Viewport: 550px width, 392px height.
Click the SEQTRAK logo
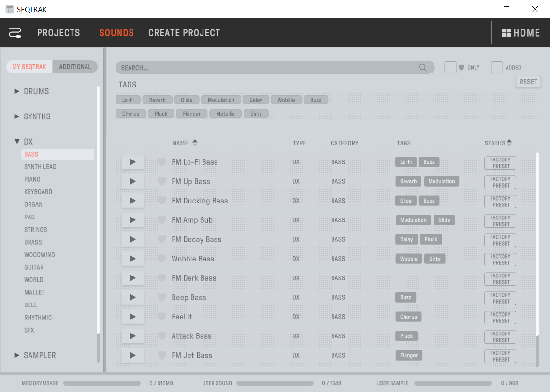click(x=14, y=33)
